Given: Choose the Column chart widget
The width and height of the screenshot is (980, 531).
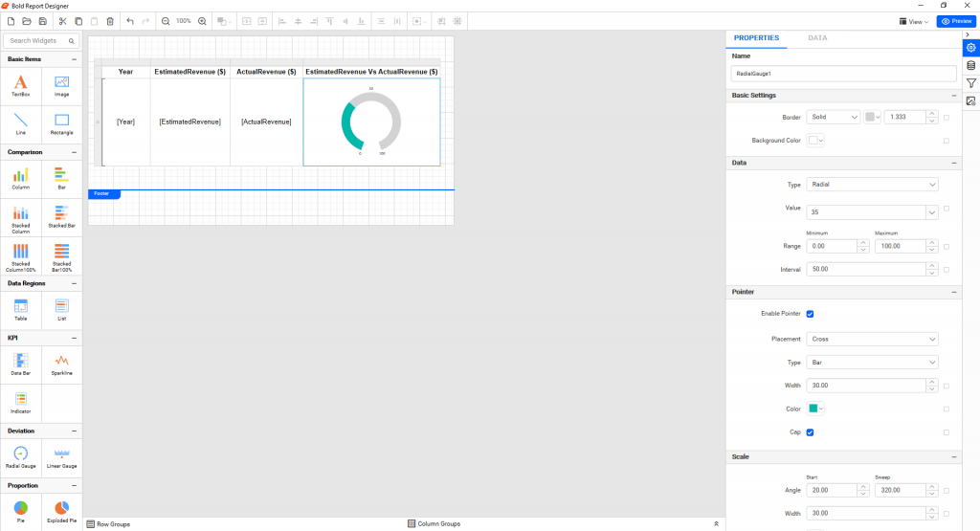Looking at the screenshot, I should 21,179.
